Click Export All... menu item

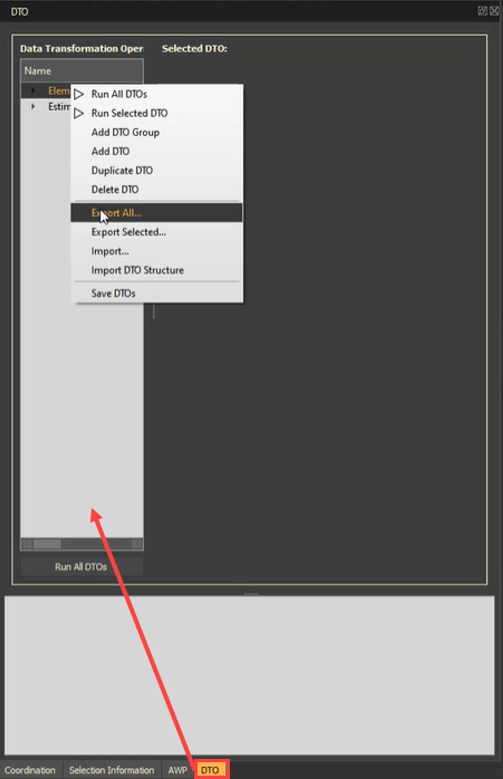[x=157, y=213]
